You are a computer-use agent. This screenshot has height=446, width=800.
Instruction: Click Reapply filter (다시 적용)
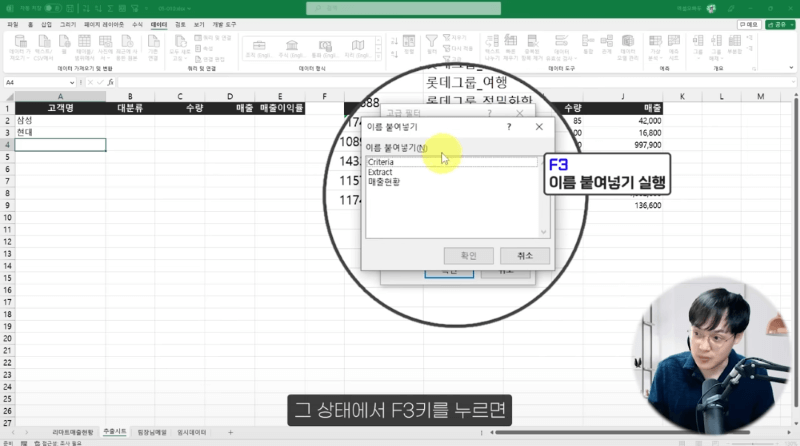tap(458, 48)
